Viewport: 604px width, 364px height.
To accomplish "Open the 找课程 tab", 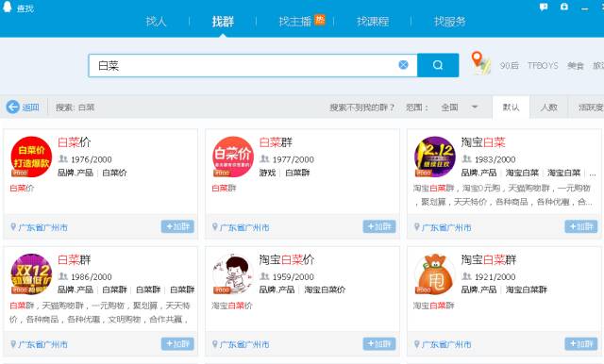I will 373,21.
